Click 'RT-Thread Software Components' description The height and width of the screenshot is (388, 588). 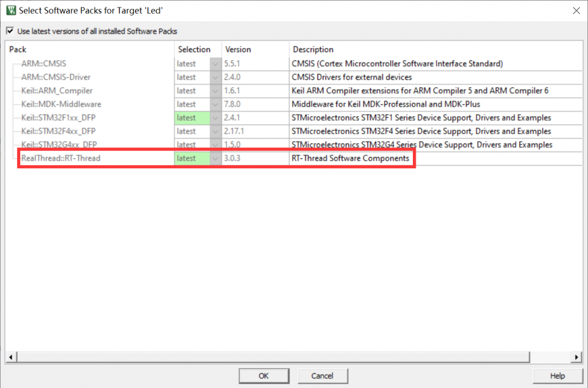click(x=350, y=158)
